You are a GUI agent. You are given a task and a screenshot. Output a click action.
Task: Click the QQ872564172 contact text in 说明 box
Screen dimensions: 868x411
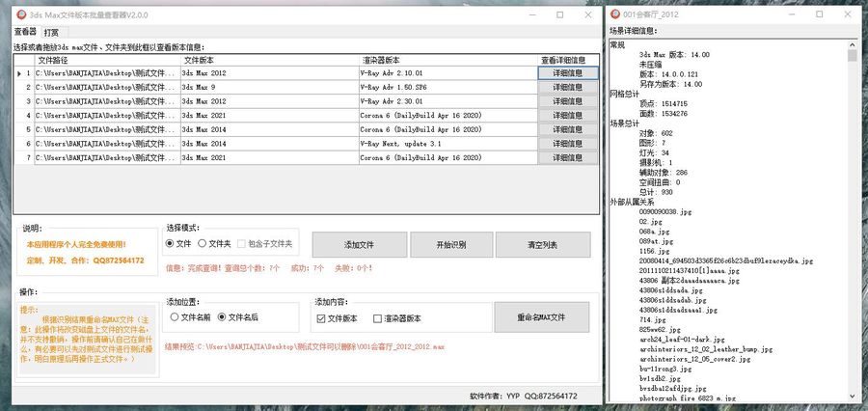coord(119,260)
